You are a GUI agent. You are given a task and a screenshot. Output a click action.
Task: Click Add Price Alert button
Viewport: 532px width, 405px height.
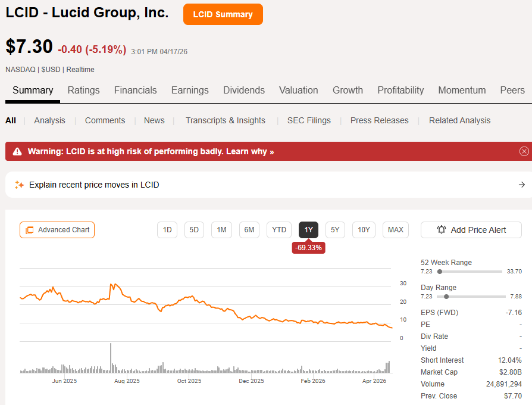pos(471,230)
